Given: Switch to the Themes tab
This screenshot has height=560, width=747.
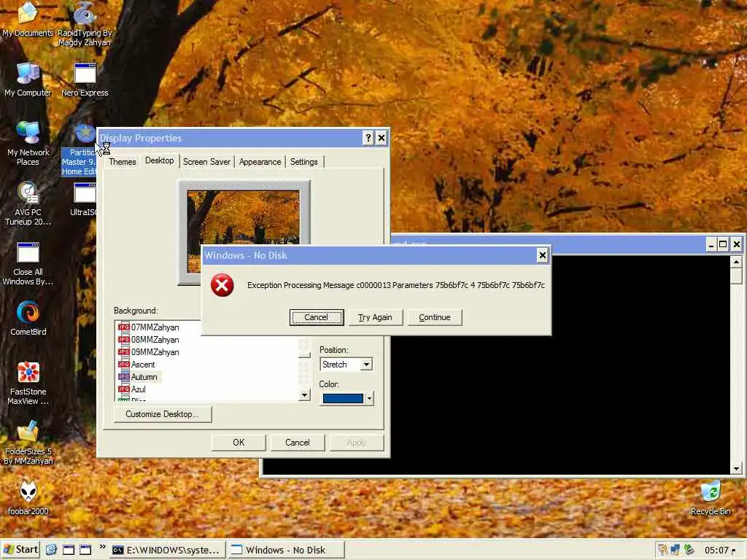Looking at the screenshot, I should 122,162.
